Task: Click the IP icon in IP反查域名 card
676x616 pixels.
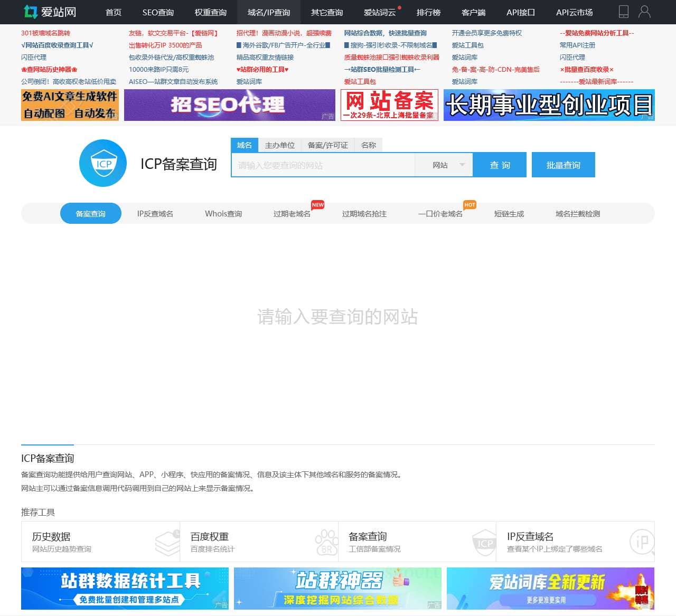Action: pyautogui.click(x=642, y=543)
